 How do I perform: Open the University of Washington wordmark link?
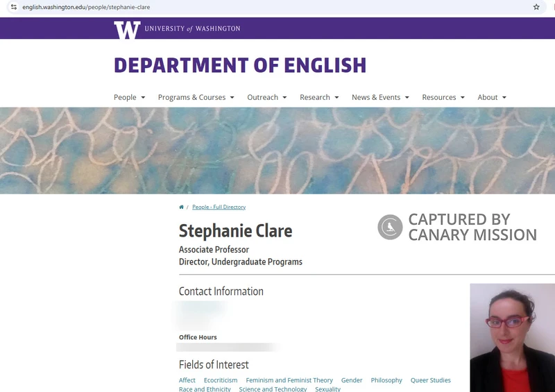pyautogui.click(x=192, y=28)
